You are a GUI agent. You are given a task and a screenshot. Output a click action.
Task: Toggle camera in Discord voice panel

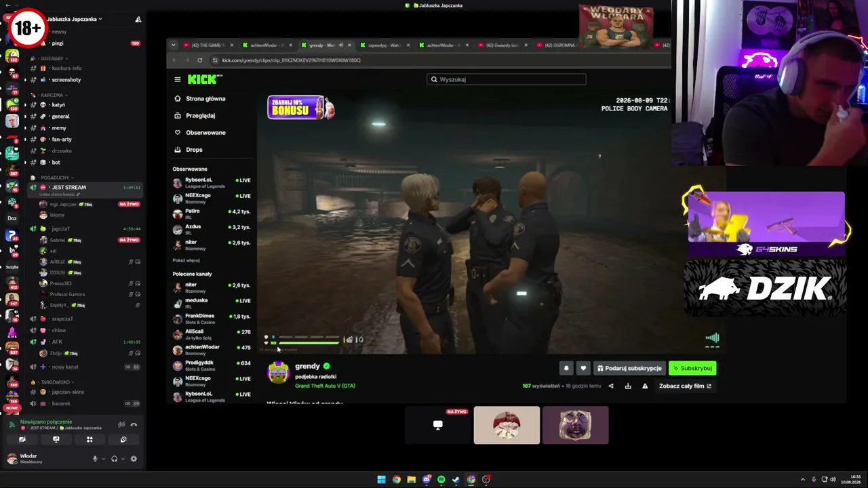(22, 439)
